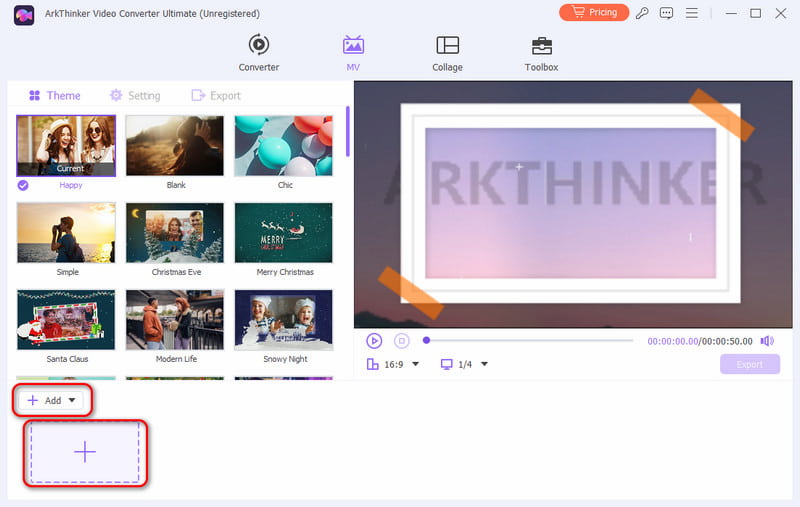This screenshot has width=800, height=507.
Task: Choose the Christmas Eve theme thumbnail
Action: [x=174, y=233]
